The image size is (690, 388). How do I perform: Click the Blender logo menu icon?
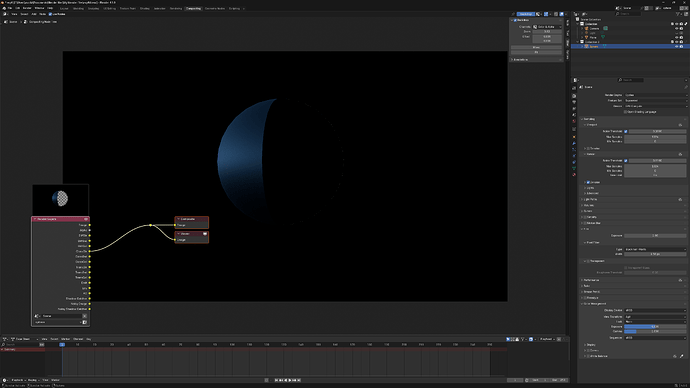coord(4,8)
